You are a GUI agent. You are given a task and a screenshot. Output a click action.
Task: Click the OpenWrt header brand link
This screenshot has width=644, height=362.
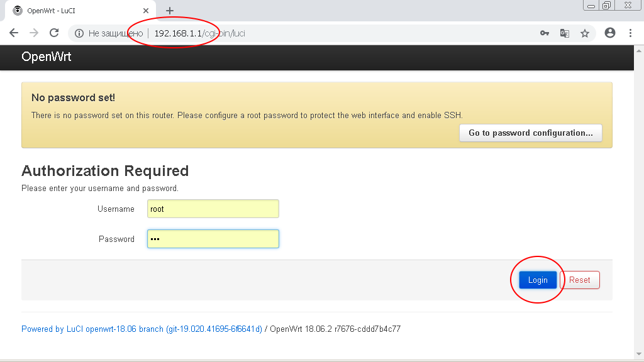point(46,57)
